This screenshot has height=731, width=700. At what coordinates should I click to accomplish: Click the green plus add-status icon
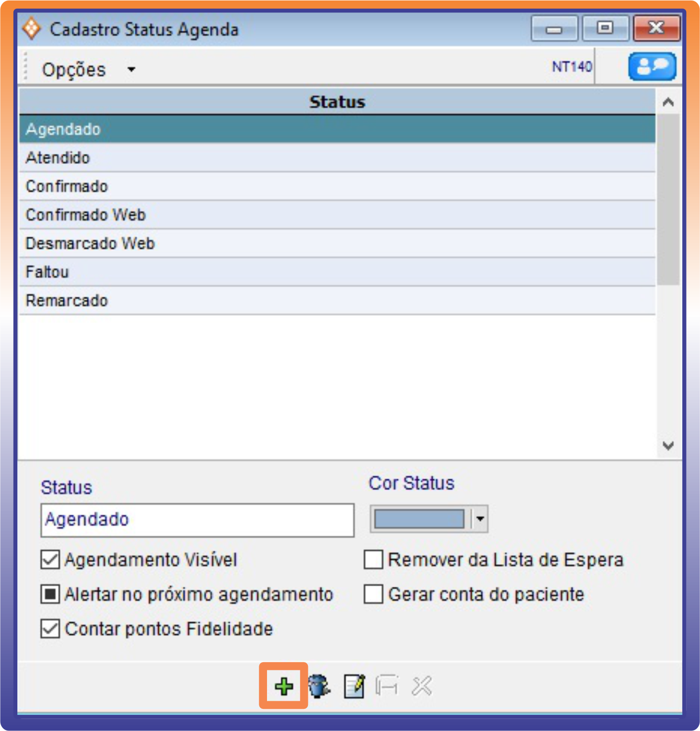[284, 686]
